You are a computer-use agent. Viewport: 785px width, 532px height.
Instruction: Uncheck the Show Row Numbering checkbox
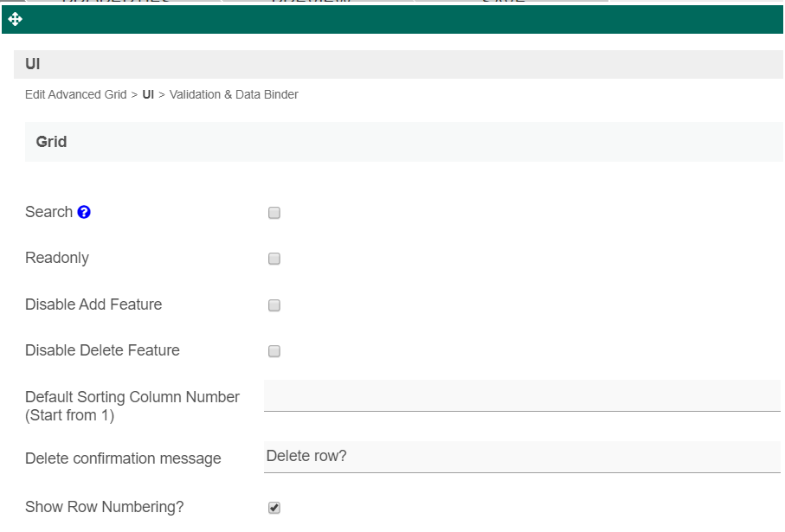tap(274, 508)
